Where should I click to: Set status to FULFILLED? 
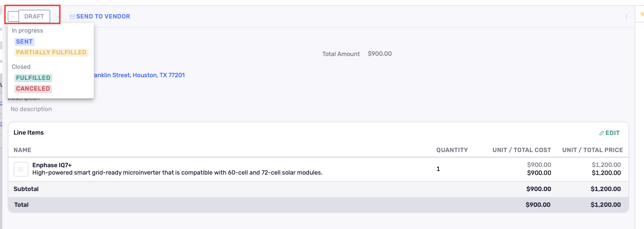(33, 78)
